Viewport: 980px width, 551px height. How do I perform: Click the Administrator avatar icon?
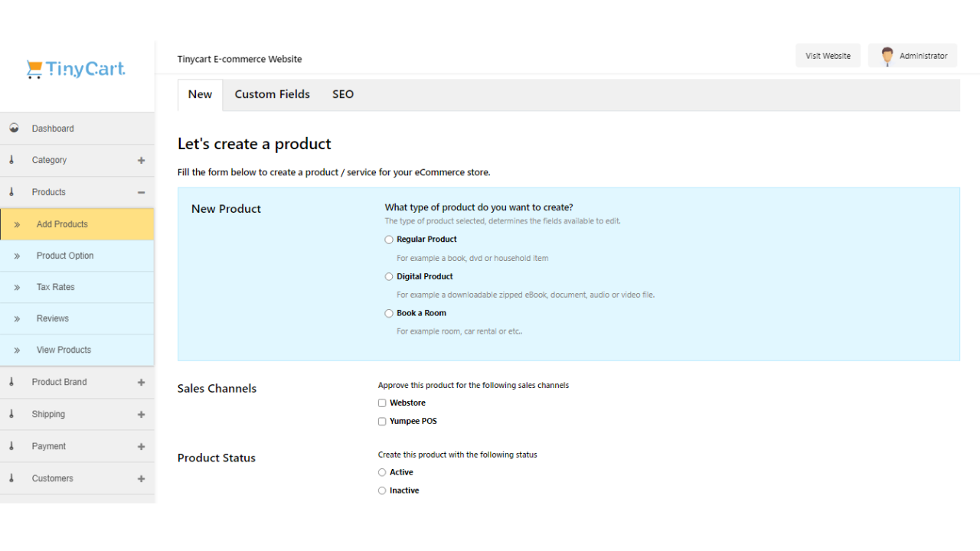[x=887, y=56]
